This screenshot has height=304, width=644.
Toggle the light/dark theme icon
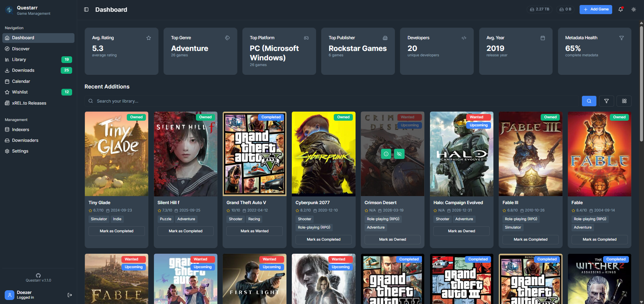click(634, 9)
